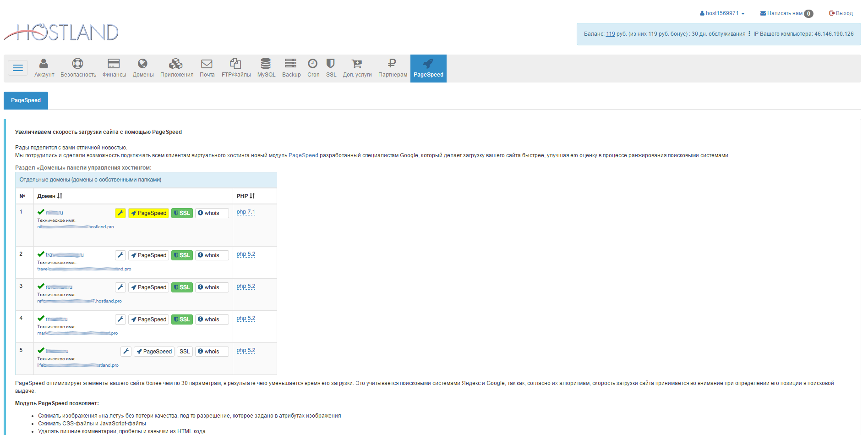Image resolution: width=868 pixels, height=435 pixels.
Task: Follow the PageSpeed link in the intro paragraph
Action: [x=303, y=155]
